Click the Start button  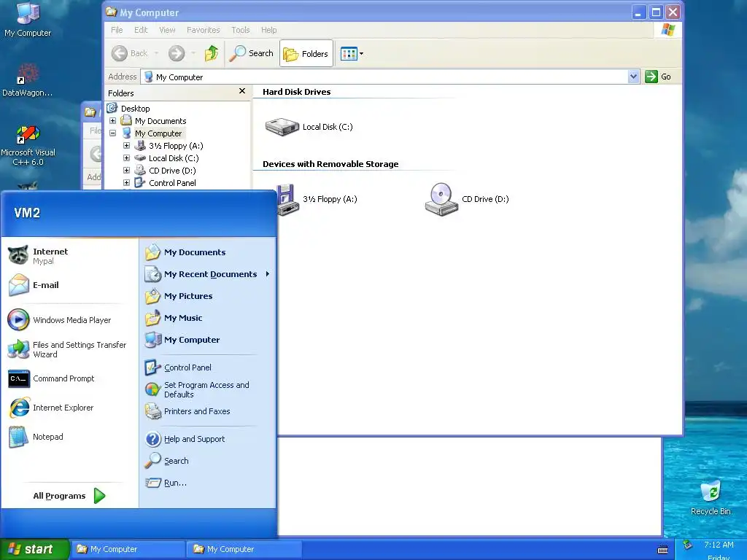coord(34,549)
